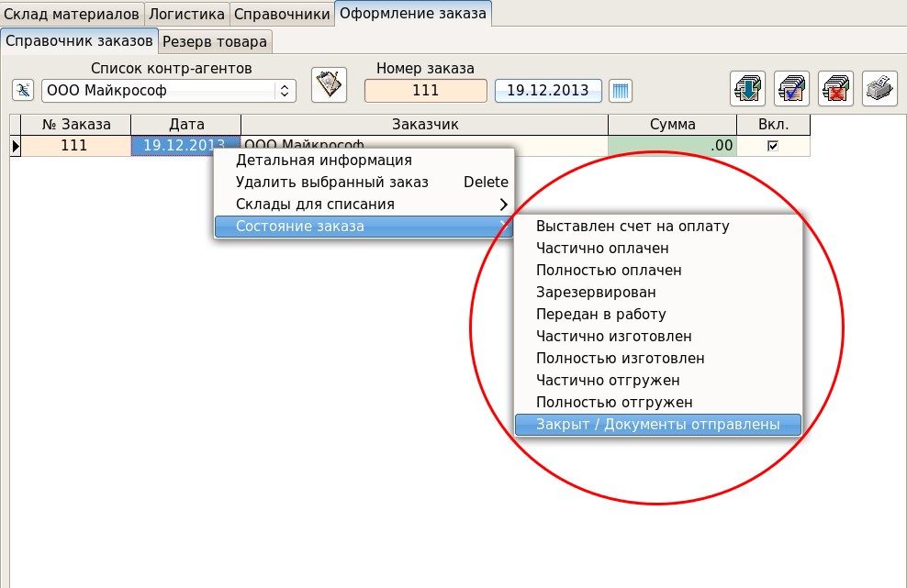The width and height of the screenshot is (907, 588).
Task: Select the Оформление заказа tab
Action: tap(413, 13)
